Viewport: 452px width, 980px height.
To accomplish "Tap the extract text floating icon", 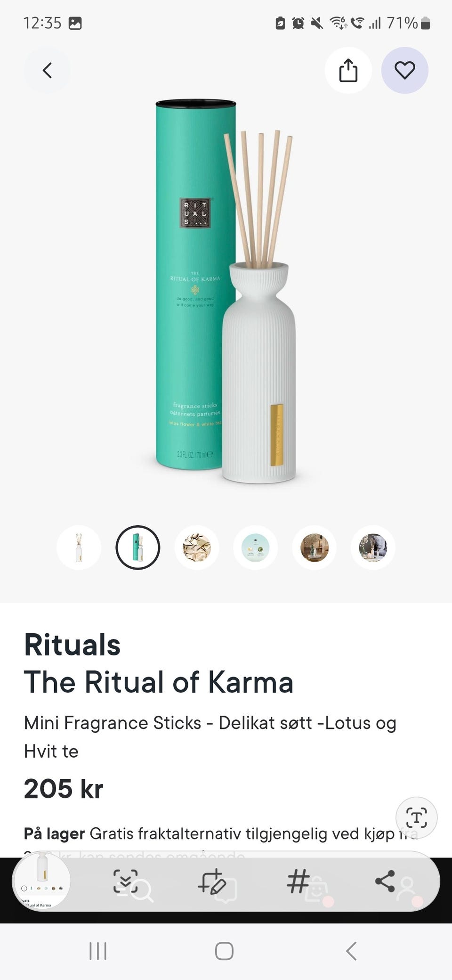I will pos(417,818).
